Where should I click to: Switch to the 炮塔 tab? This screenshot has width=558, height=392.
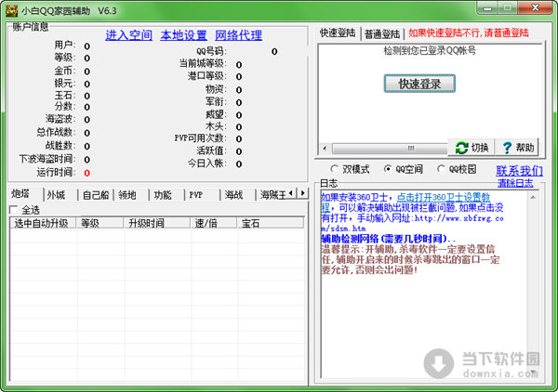[25, 194]
